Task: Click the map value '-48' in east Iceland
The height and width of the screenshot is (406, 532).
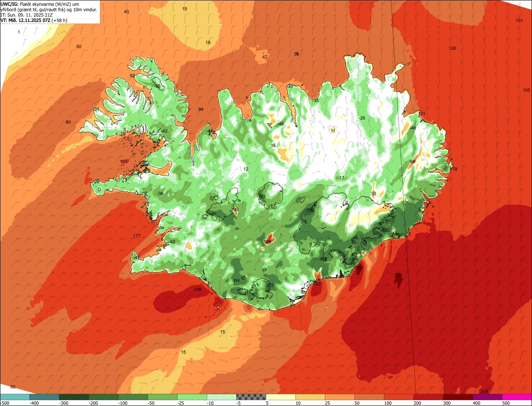Action: (412, 128)
